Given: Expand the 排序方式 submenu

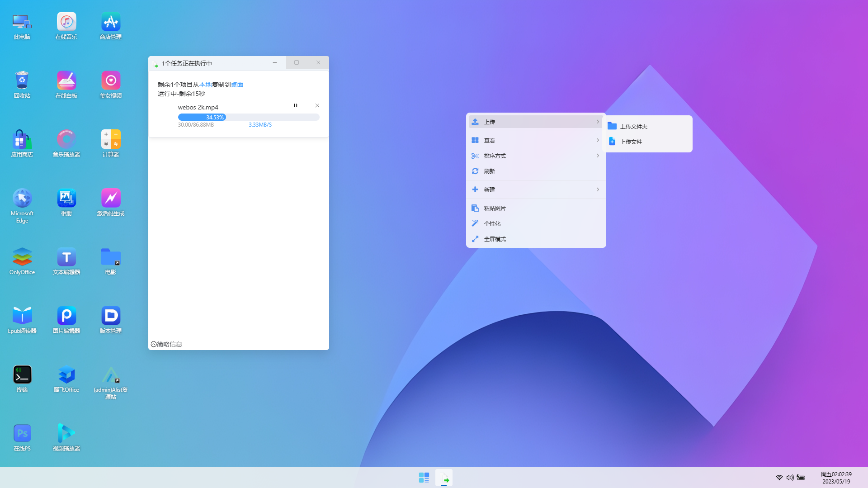Looking at the screenshot, I should [536, 156].
